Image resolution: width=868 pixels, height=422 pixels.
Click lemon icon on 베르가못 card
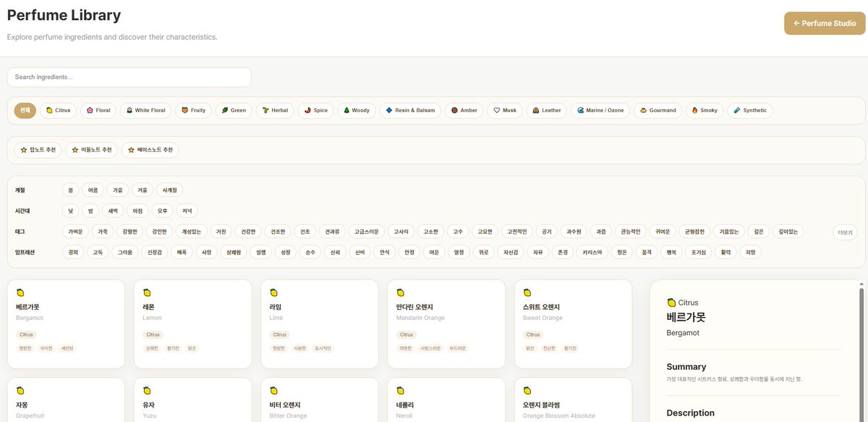click(20, 292)
